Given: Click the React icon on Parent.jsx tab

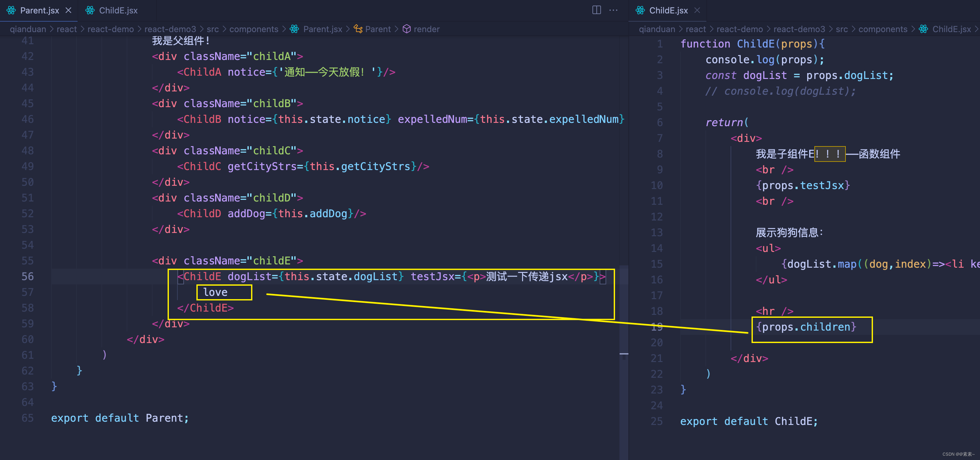Looking at the screenshot, I should pyautogui.click(x=11, y=10).
